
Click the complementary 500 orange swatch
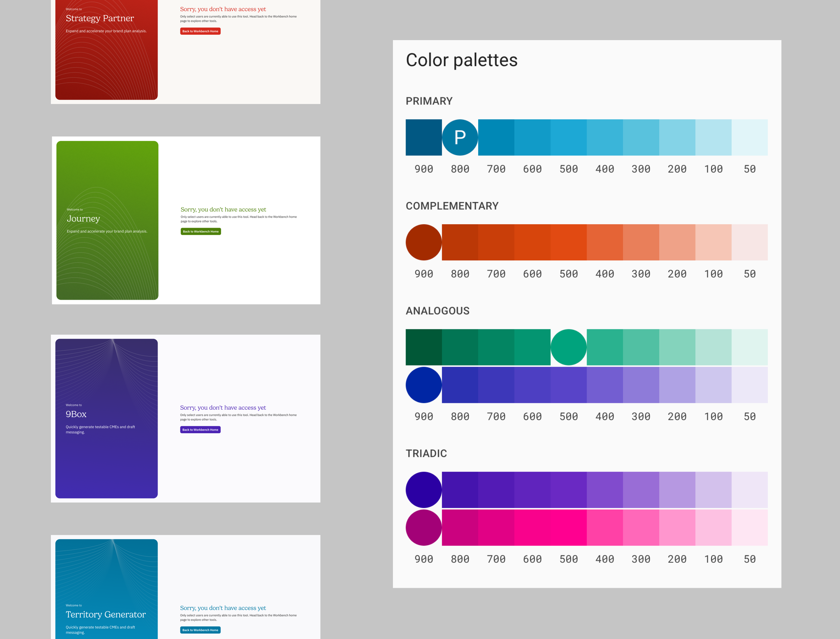[x=568, y=242]
